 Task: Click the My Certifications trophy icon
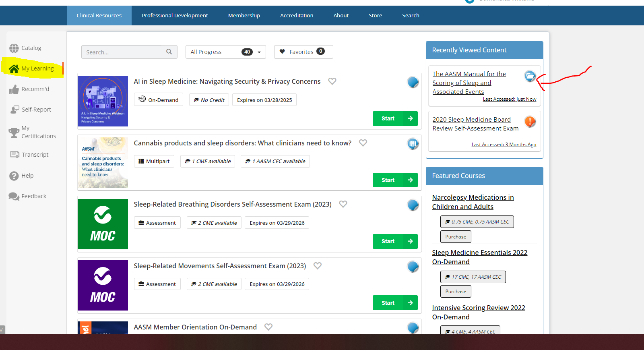pos(14,132)
